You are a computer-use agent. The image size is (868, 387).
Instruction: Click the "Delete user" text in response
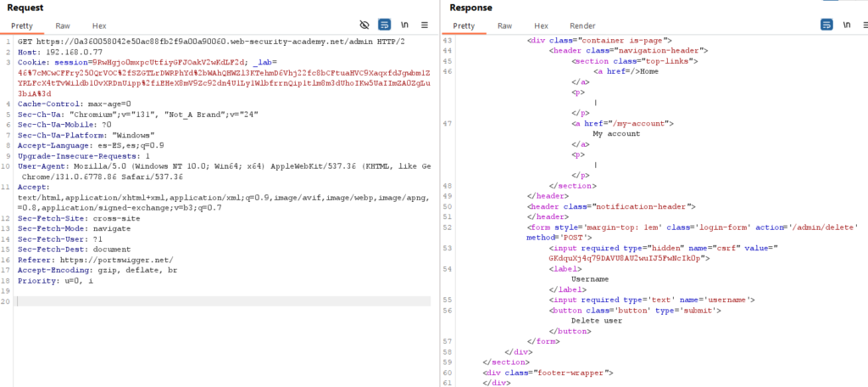point(596,321)
